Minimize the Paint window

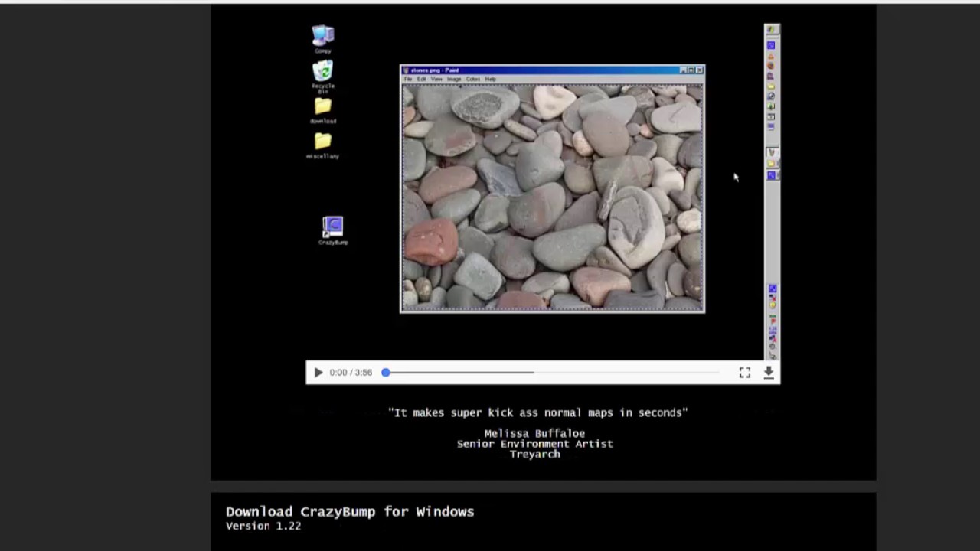683,70
